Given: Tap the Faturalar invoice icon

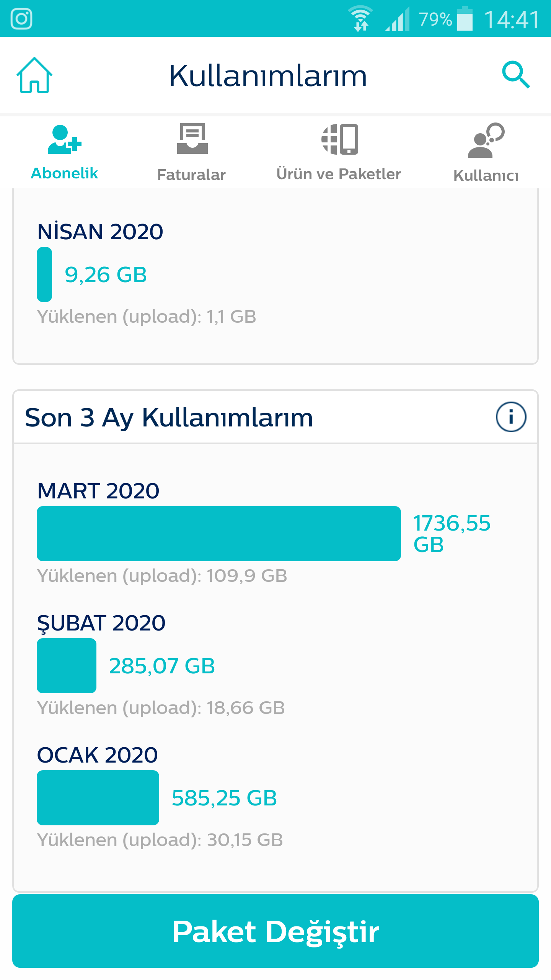Looking at the screenshot, I should point(192,139).
